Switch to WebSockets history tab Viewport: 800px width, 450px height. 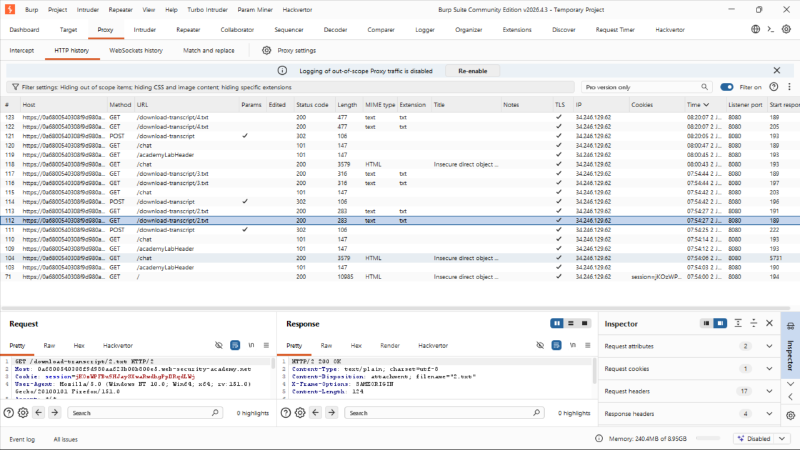click(136, 51)
